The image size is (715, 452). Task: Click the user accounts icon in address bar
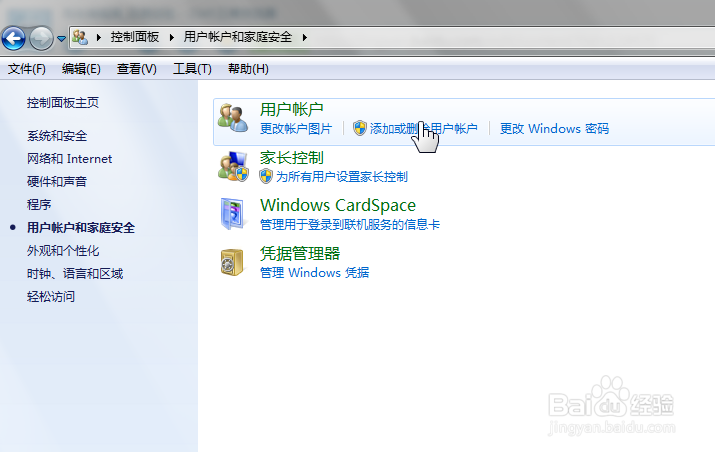coord(80,37)
